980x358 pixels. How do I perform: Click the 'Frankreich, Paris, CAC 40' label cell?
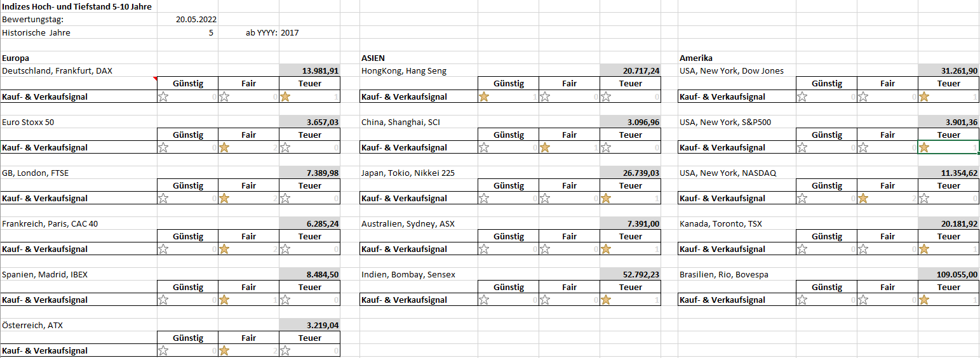point(50,224)
